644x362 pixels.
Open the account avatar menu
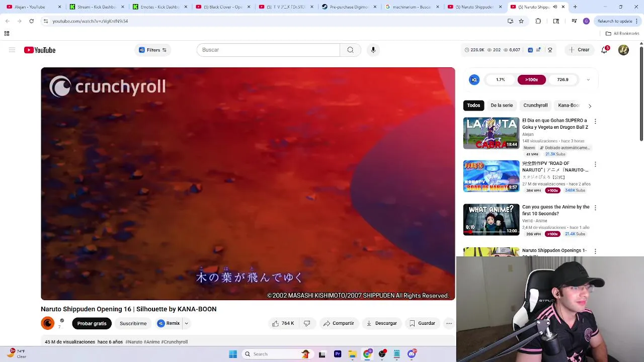(623, 50)
